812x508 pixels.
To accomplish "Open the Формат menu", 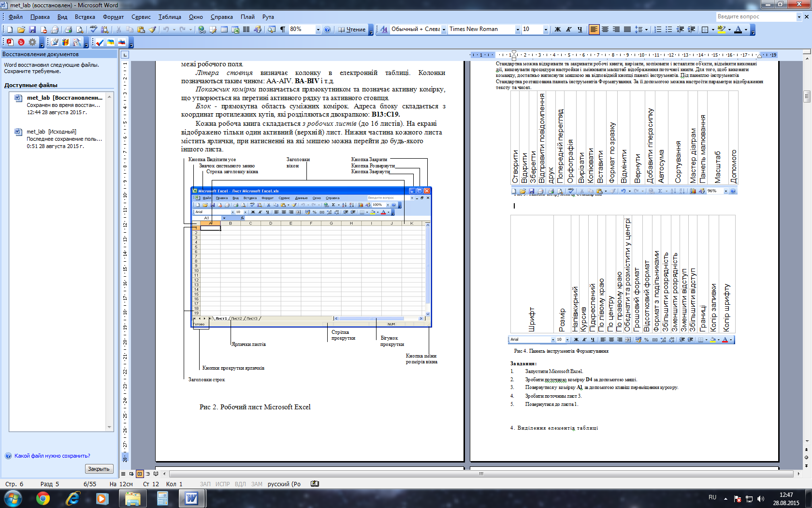I will point(113,16).
